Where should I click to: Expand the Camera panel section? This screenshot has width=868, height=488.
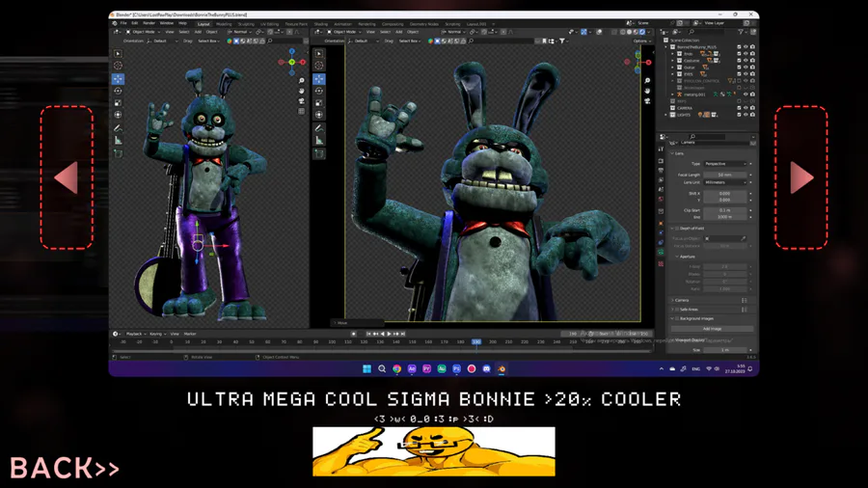click(x=682, y=300)
